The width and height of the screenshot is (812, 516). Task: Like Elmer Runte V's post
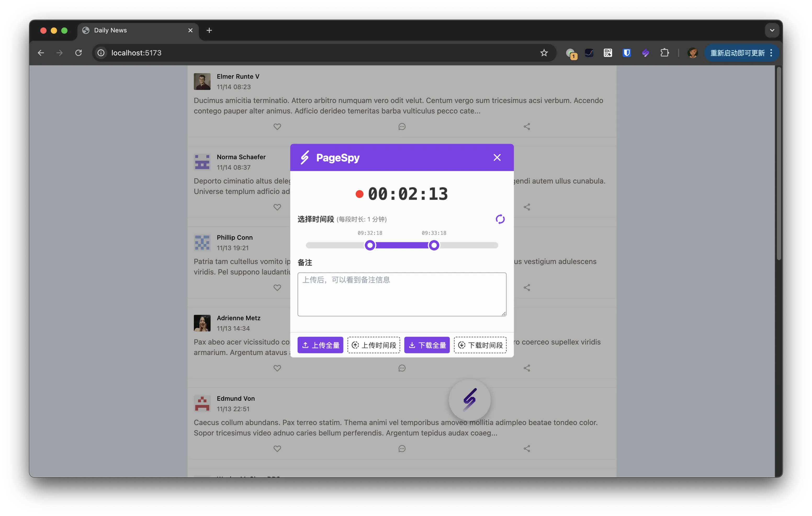coord(277,127)
